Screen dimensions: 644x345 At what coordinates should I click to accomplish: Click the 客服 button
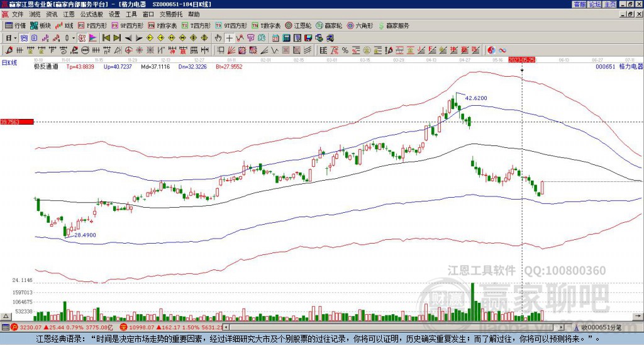click(x=579, y=4)
